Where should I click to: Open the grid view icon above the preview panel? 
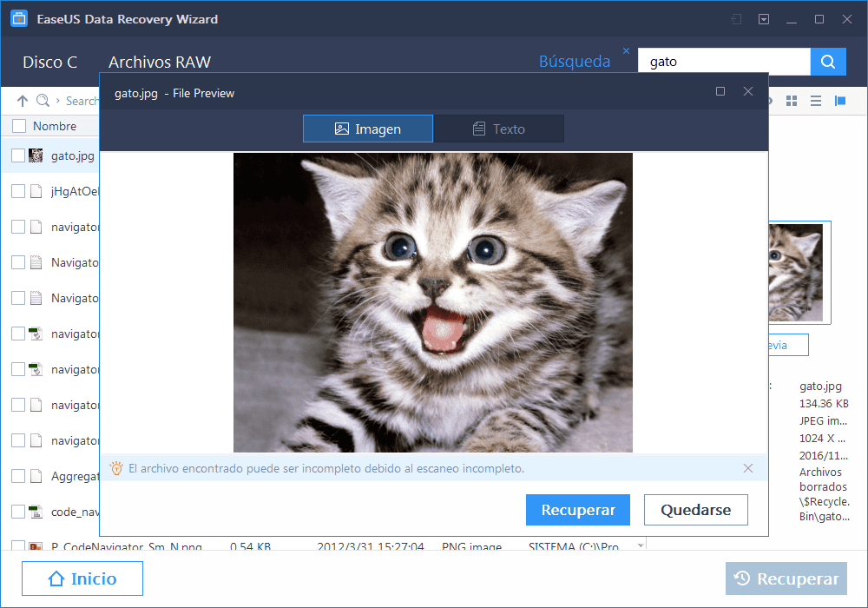(x=792, y=101)
